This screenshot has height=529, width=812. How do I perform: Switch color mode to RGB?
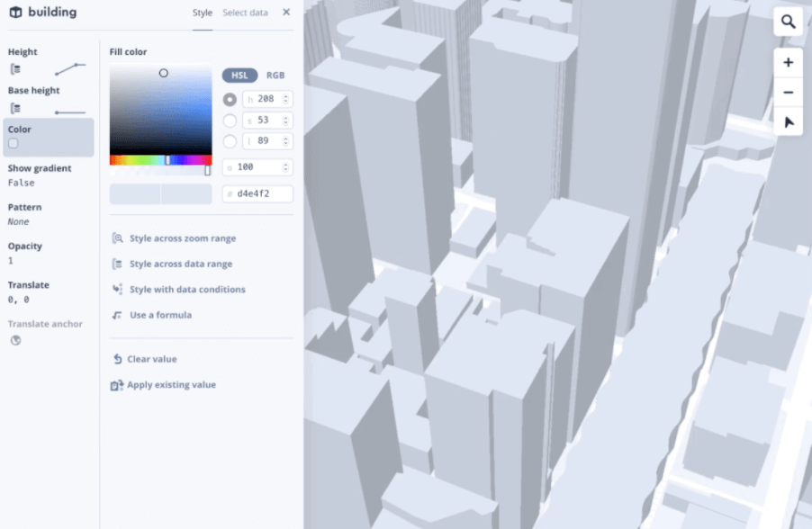coord(274,76)
